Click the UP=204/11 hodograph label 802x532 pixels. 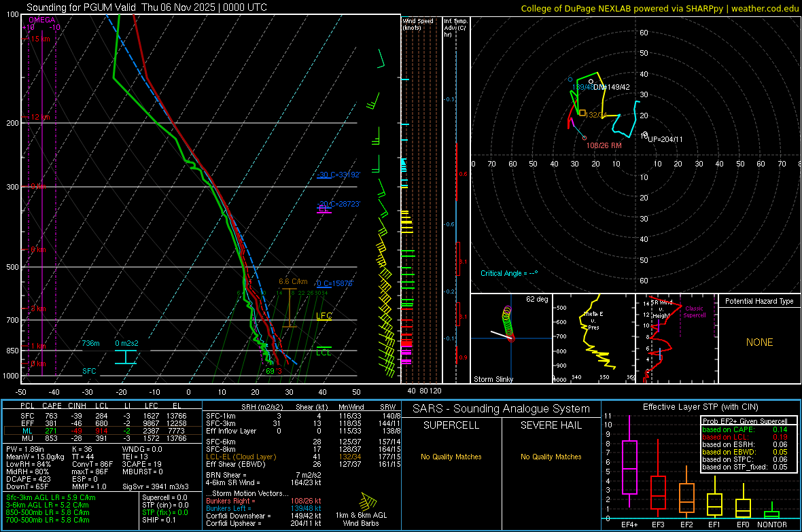coord(665,139)
